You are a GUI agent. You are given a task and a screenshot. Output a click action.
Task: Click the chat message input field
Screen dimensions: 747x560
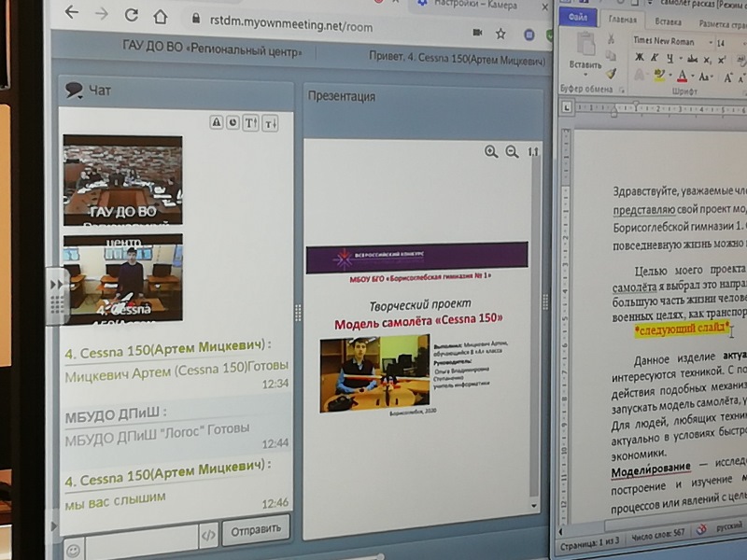pos(142,535)
